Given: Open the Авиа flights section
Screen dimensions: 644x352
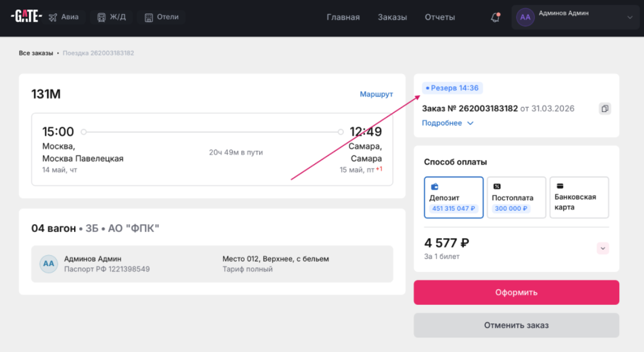Looking at the screenshot, I should [64, 17].
